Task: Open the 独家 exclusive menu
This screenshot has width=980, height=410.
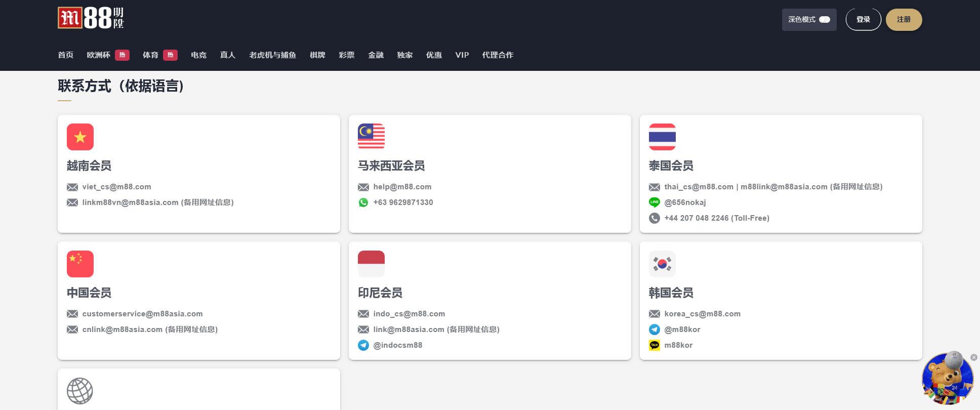Action: [405, 55]
